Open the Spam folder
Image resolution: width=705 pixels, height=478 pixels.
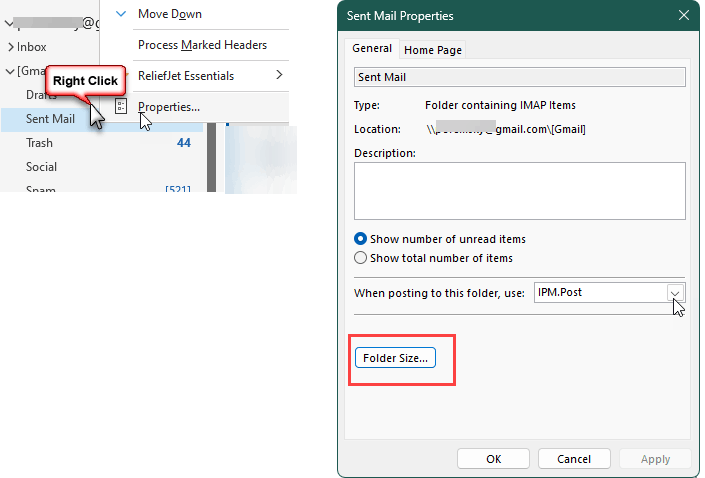40,189
